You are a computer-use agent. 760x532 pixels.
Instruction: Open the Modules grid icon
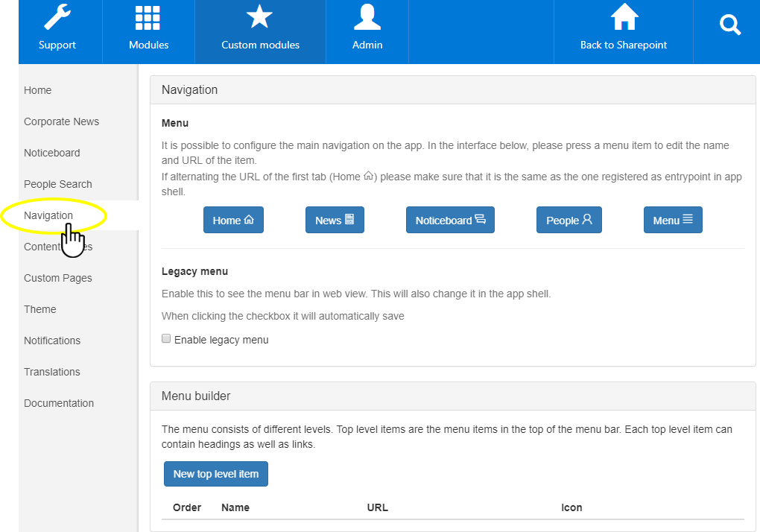[148, 19]
